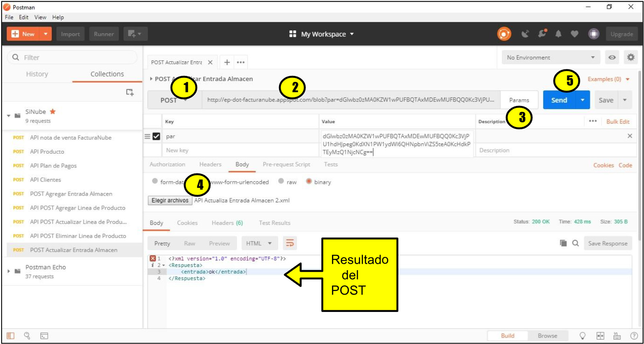Open the wrench settings icon in header
The image size is (644, 344).
pos(542,34)
